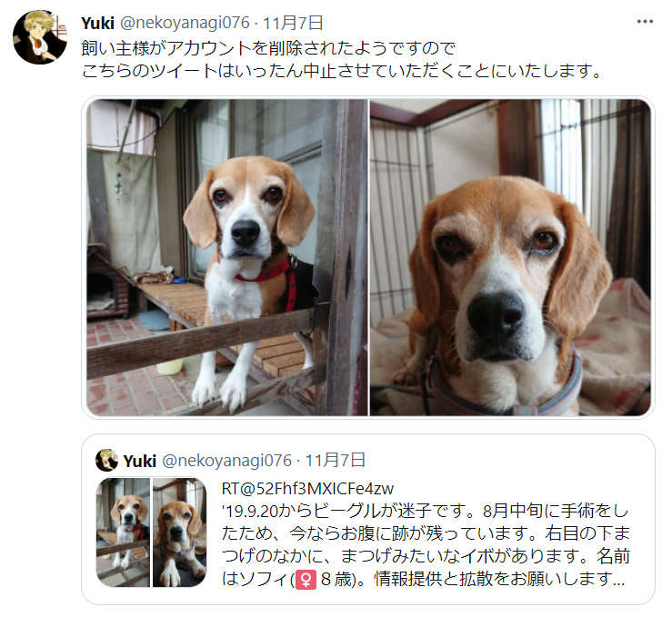Open the @nekoyanagi076 handle in main tweet

(185, 23)
